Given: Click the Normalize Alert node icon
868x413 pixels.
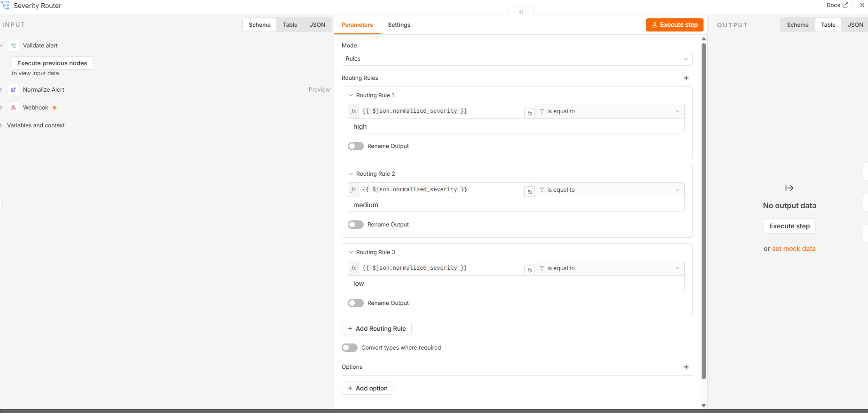Looking at the screenshot, I should pos(13,90).
